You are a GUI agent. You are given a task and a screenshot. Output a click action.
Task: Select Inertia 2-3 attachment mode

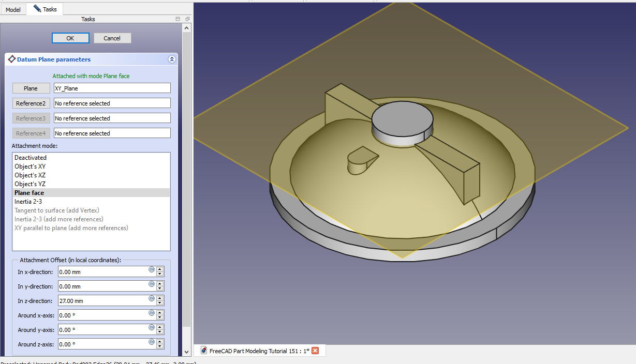click(x=28, y=202)
